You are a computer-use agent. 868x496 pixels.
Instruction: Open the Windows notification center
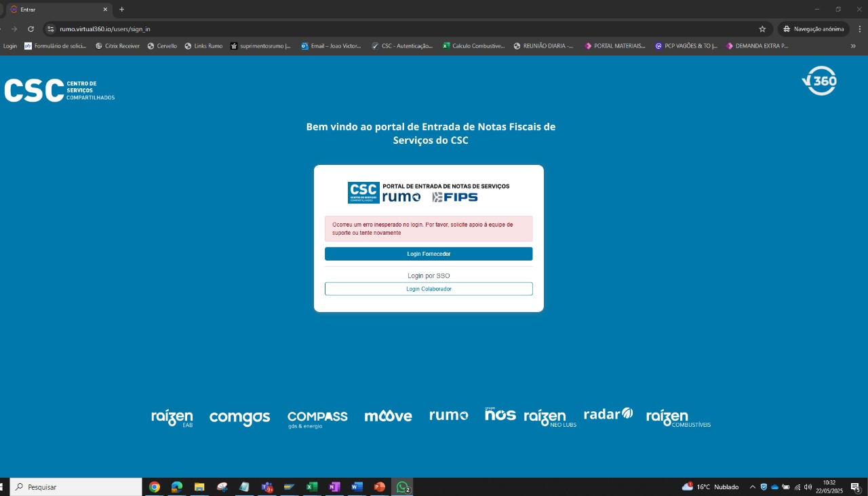point(856,487)
